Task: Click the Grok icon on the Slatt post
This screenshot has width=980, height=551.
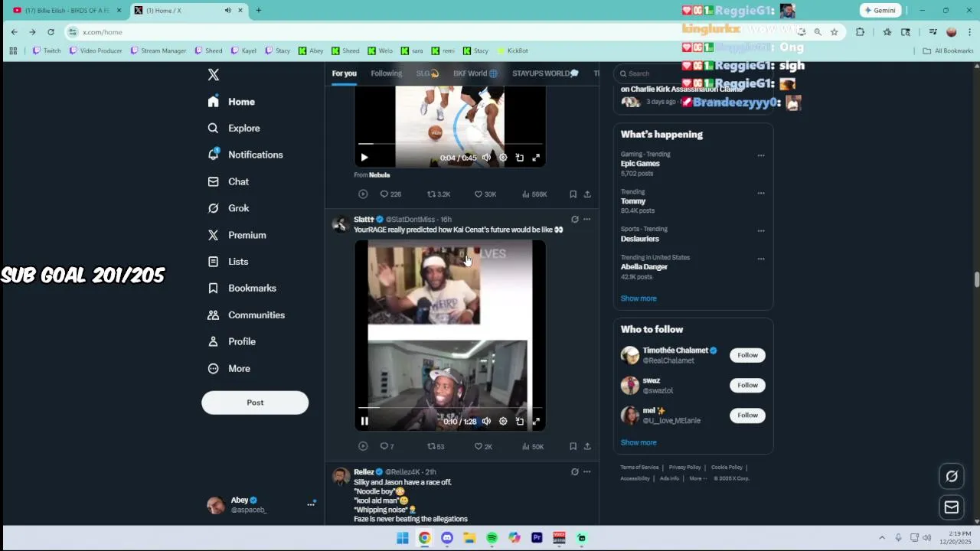Action: [575, 219]
